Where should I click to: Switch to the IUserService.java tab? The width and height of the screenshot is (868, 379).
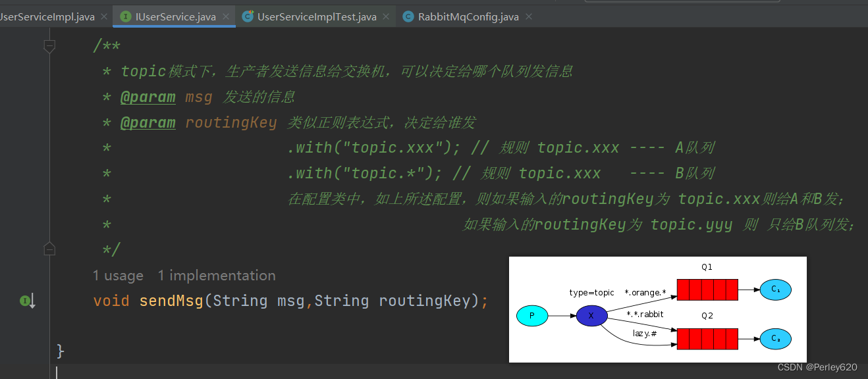click(175, 16)
